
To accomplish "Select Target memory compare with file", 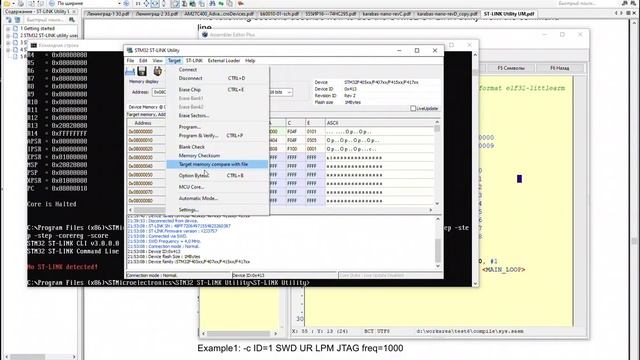I will click(218, 164).
